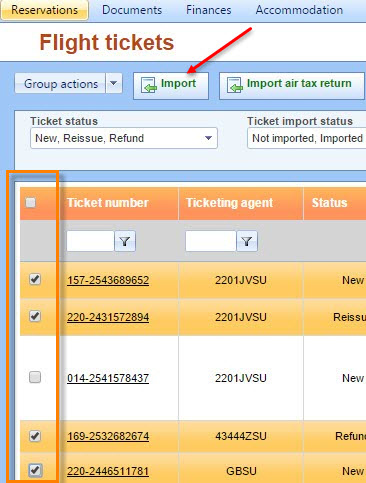Click the Ticketing agent filter funnel icon
This screenshot has height=483, width=366.
click(x=247, y=241)
